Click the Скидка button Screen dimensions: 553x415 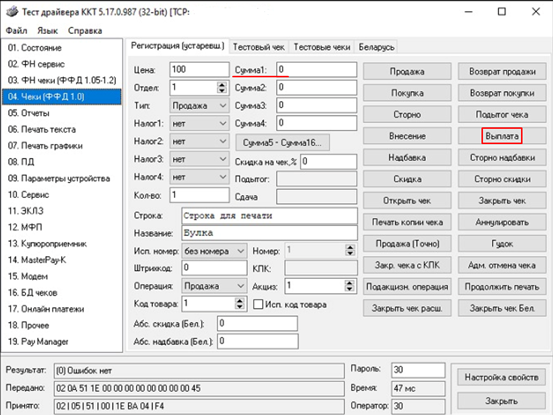(x=407, y=179)
